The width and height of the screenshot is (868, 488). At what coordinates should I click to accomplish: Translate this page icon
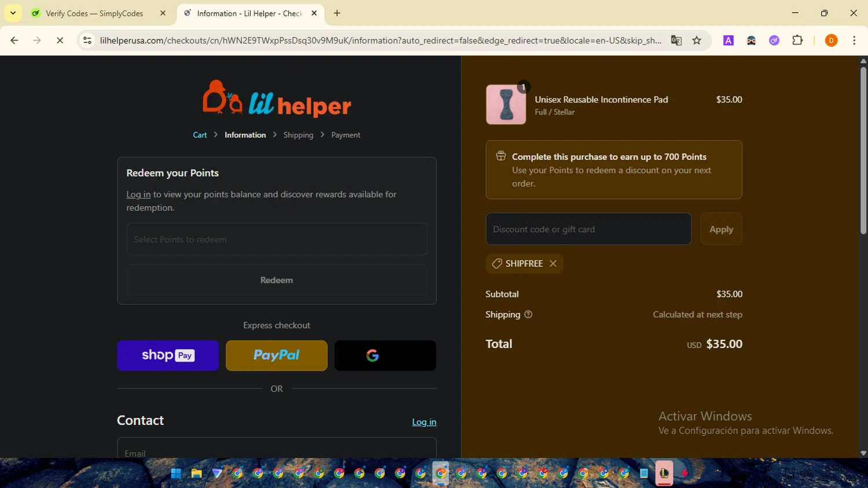coord(676,41)
